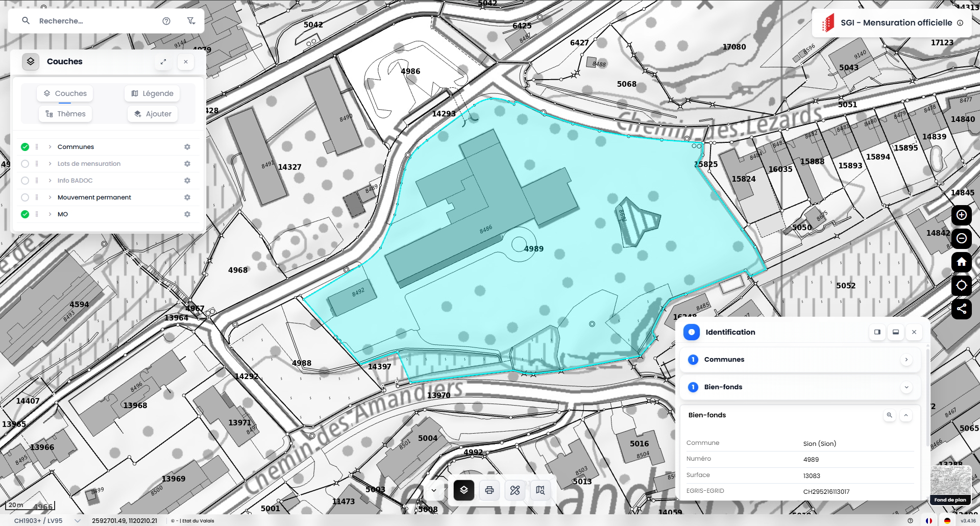The width and height of the screenshot is (980, 526).
Task: Click the zoom in map button
Action: tap(961, 215)
